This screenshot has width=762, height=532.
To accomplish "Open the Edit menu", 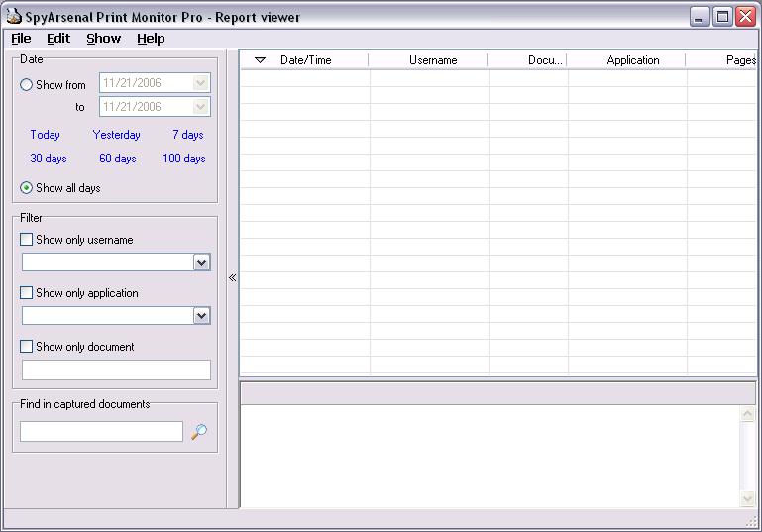I will 58,39.
